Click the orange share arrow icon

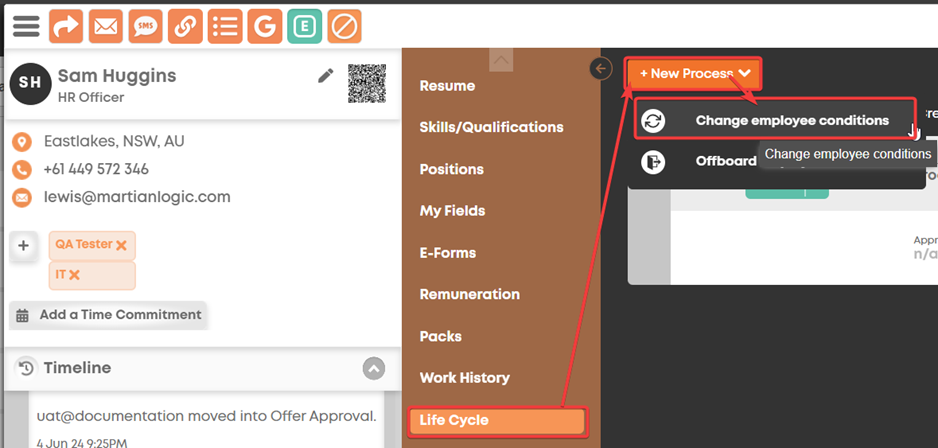pos(66,26)
